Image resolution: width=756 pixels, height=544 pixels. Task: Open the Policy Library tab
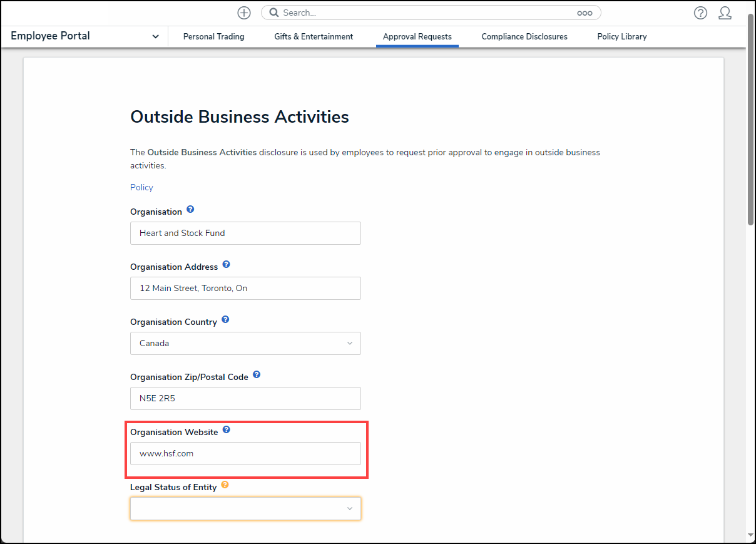[x=621, y=36]
